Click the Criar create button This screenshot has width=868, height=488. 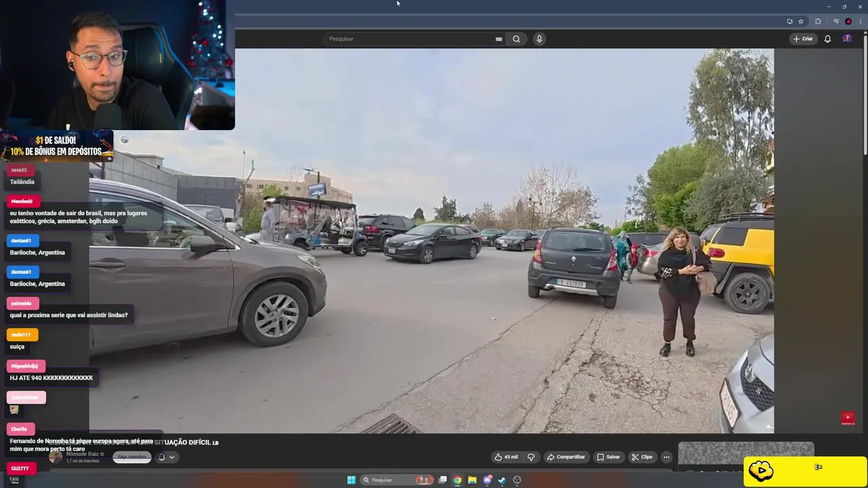coord(802,39)
